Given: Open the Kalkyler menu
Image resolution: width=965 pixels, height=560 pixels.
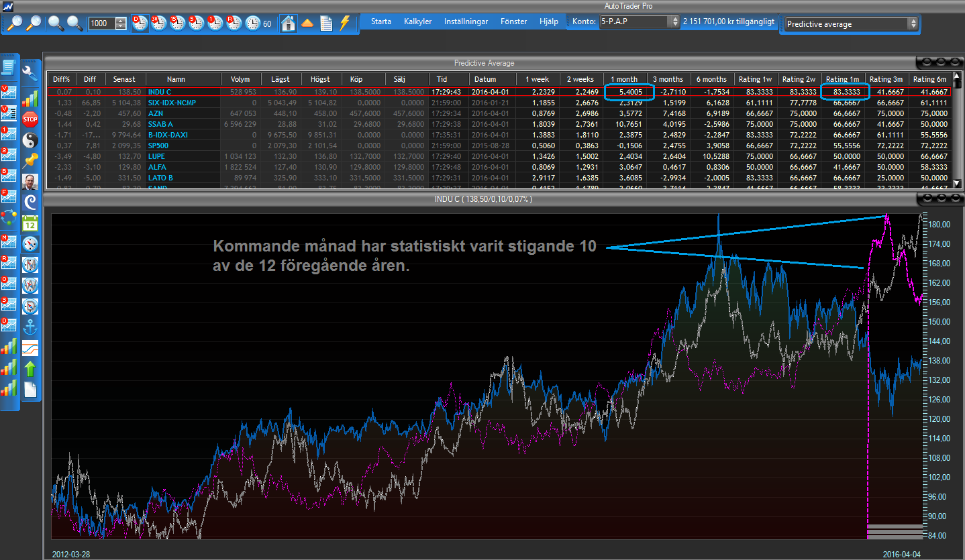Looking at the screenshot, I should pyautogui.click(x=418, y=21).
